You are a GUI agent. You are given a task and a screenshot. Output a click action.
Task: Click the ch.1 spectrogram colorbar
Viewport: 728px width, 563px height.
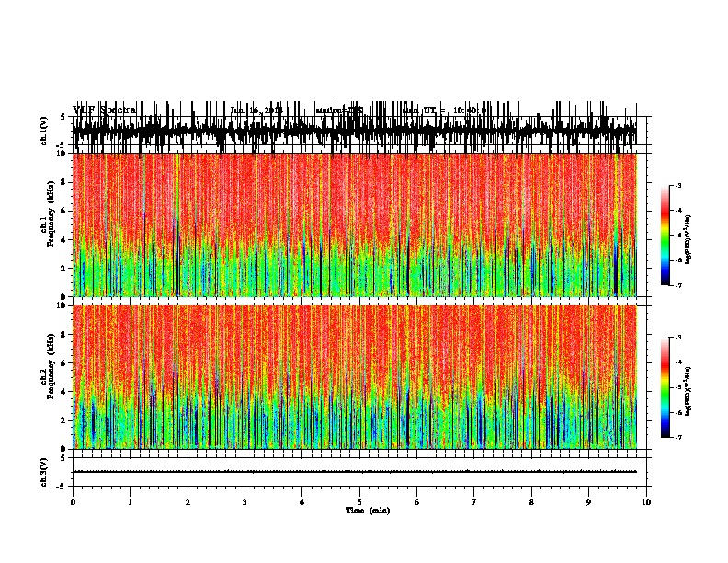(x=665, y=236)
